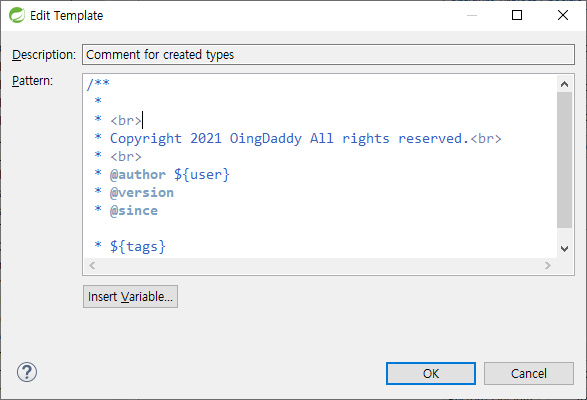This screenshot has width=587, height=400.
Task: Click the pattern scroll up arrow
Action: (x=565, y=84)
